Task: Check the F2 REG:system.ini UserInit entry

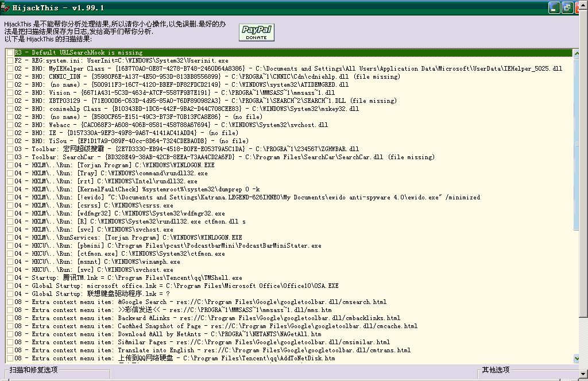Action: point(10,60)
